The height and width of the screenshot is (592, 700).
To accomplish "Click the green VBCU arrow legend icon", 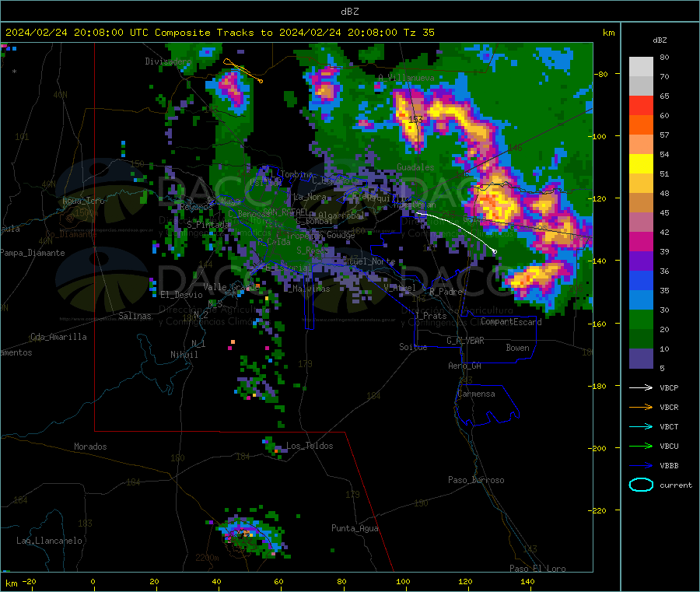I will (x=641, y=446).
